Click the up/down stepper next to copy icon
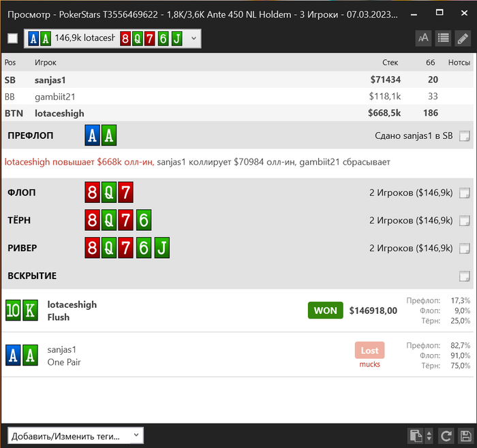This screenshot has height=448, width=477. (429, 436)
